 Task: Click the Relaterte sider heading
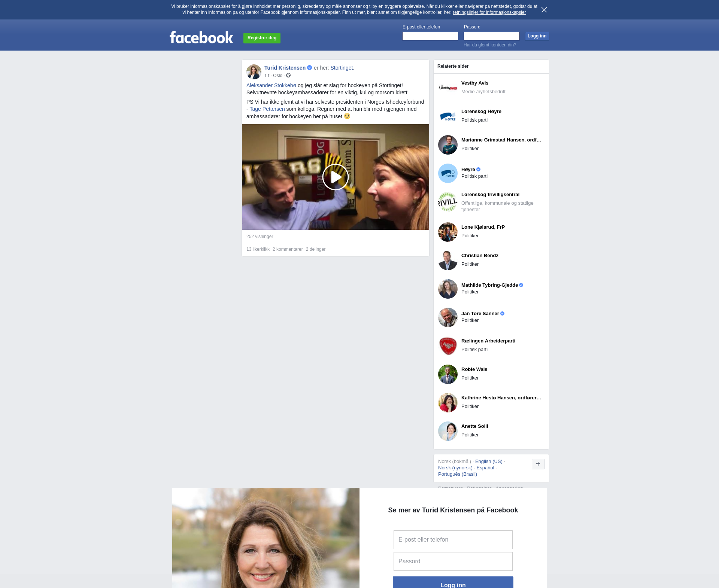point(453,66)
